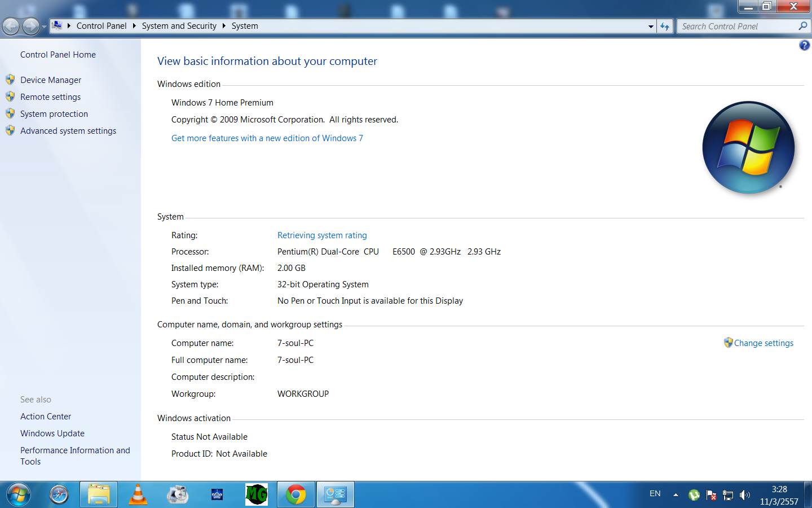
Task: Click the Action Center flag tray icon
Action: coord(711,495)
